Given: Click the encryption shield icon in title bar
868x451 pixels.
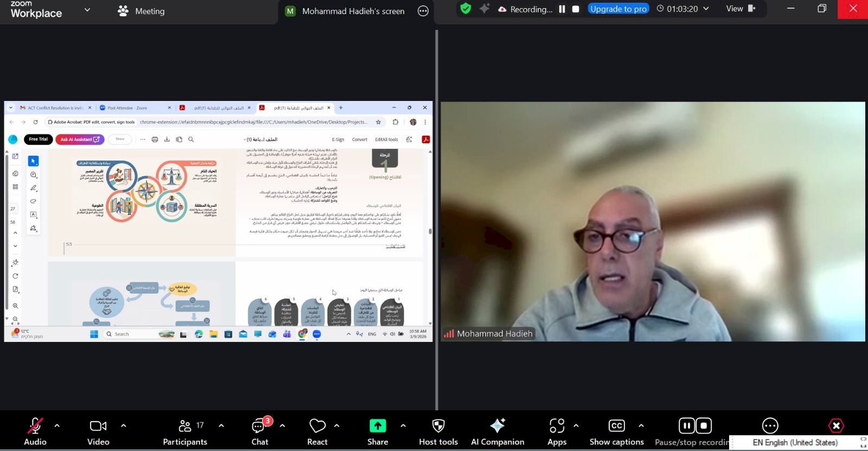Looking at the screenshot, I should 465,9.
